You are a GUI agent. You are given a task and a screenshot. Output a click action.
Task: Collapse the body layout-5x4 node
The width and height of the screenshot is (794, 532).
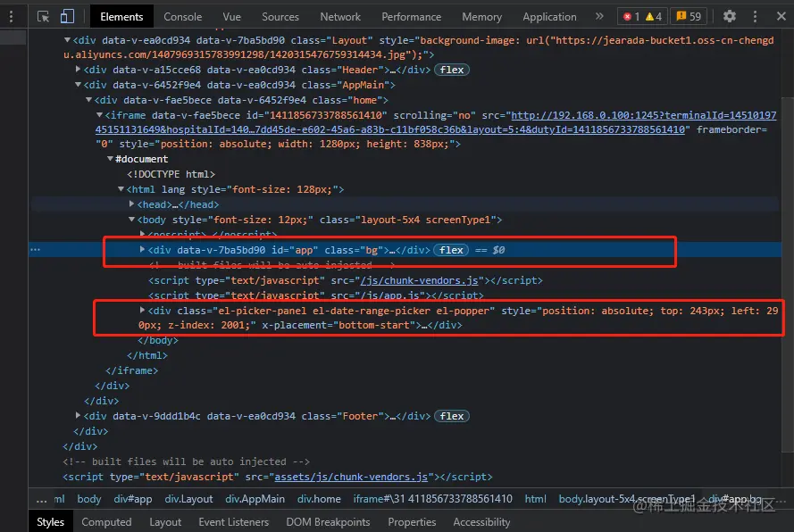[131, 220]
